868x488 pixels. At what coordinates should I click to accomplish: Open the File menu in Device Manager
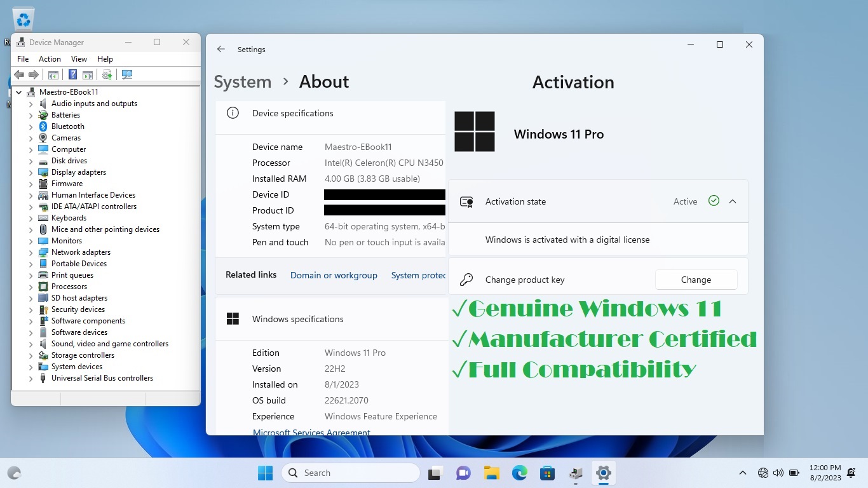pos(23,59)
